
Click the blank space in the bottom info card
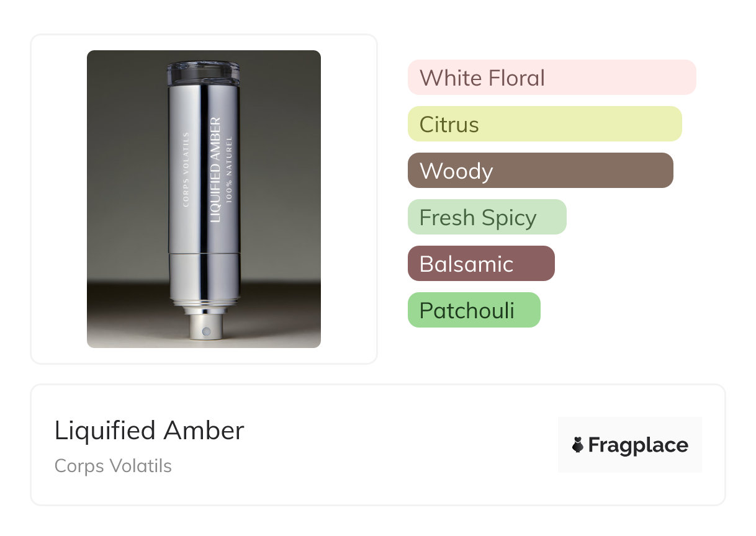(x=397, y=447)
